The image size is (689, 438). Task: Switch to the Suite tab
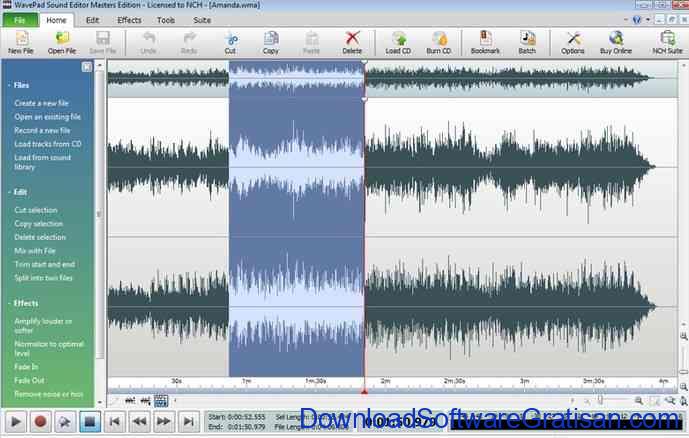[202, 20]
